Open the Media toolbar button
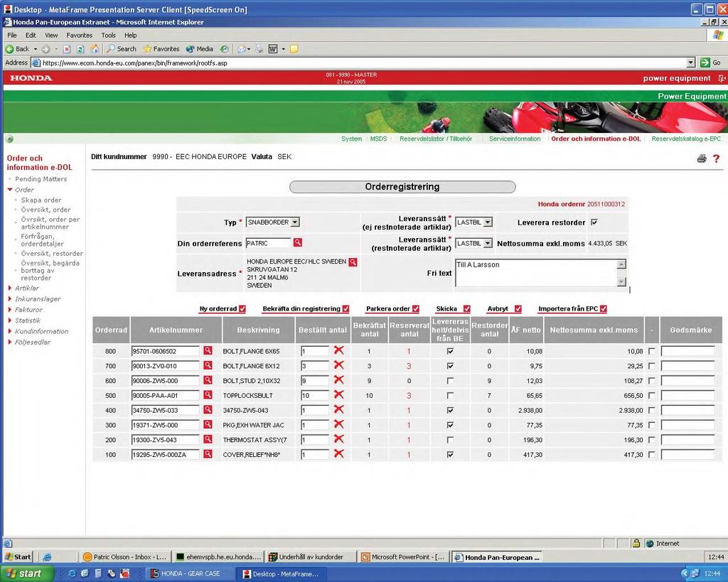728x582 pixels. point(200,49)
